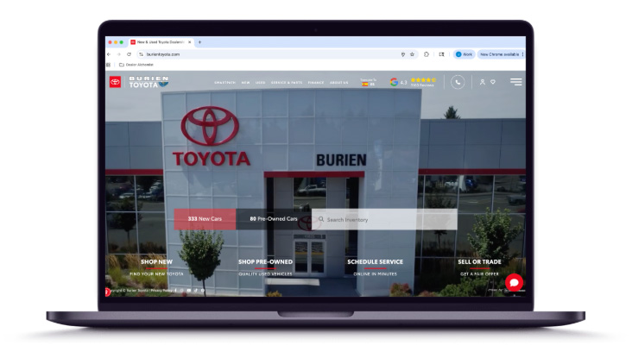
Task: Open the Chrome three-dot menu
Action: tap(522, 54)
